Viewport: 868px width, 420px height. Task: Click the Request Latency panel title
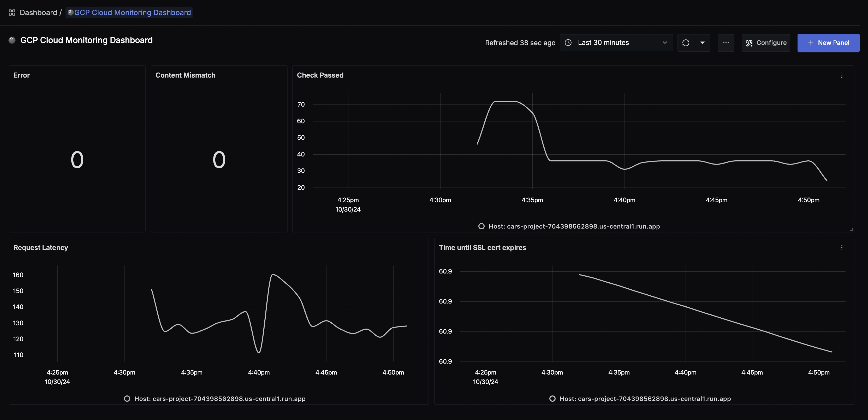41,248
